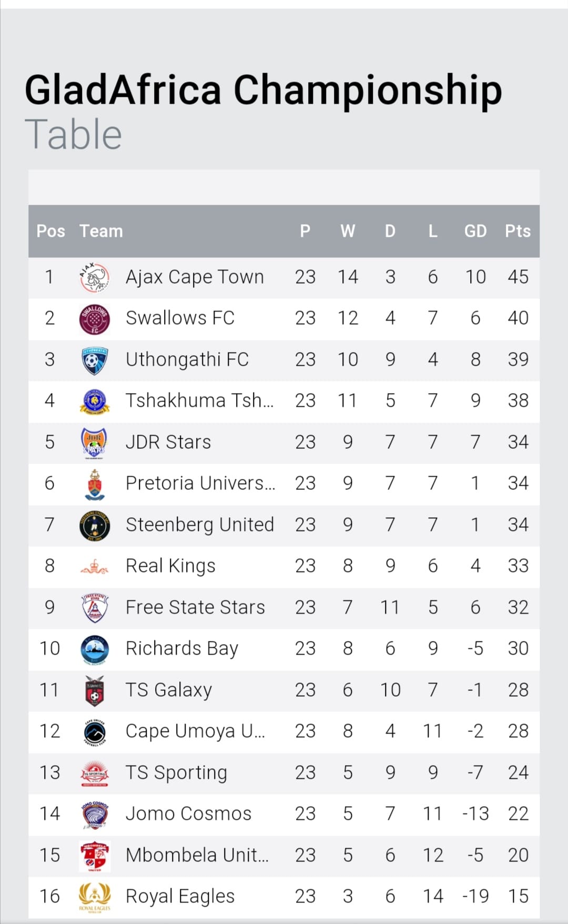
Task: Tap the TS Galaxy crest icon
Action: [x=95, y=690]
